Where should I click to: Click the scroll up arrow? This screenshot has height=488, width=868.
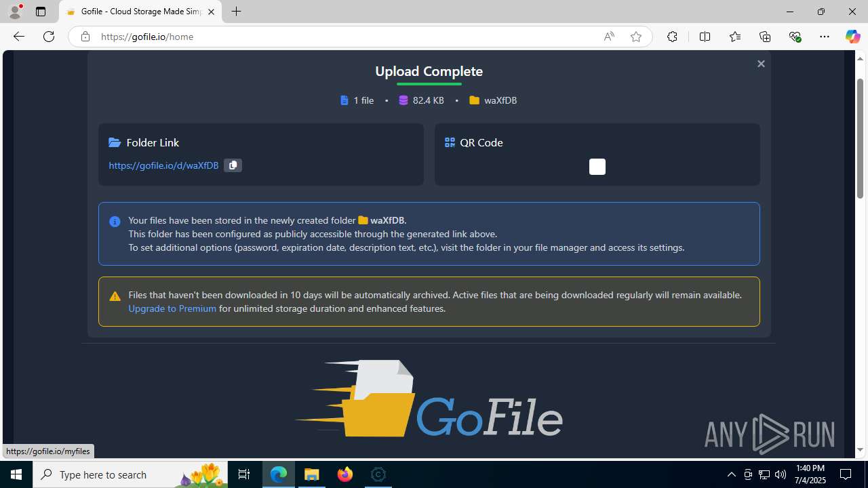pos(861,58)
